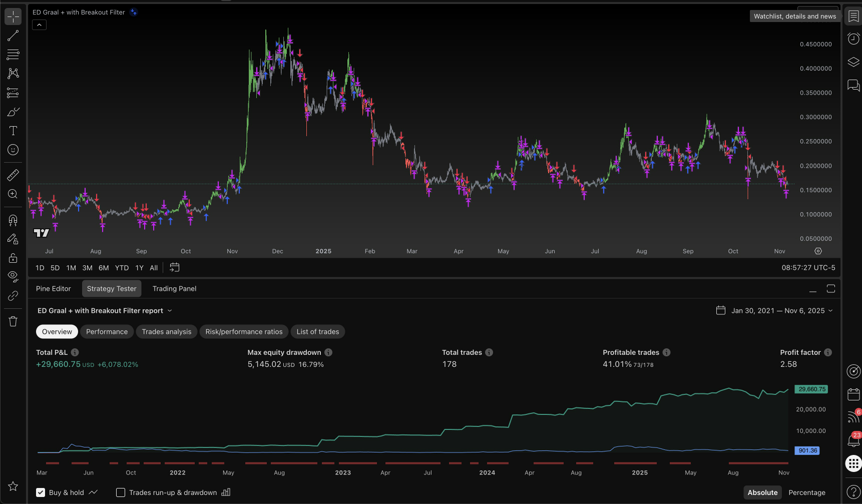This screenshot has height=504, width=862.
Task: Toggle Trades run-up & drawdown display
Action: click(x=120, y=492)
